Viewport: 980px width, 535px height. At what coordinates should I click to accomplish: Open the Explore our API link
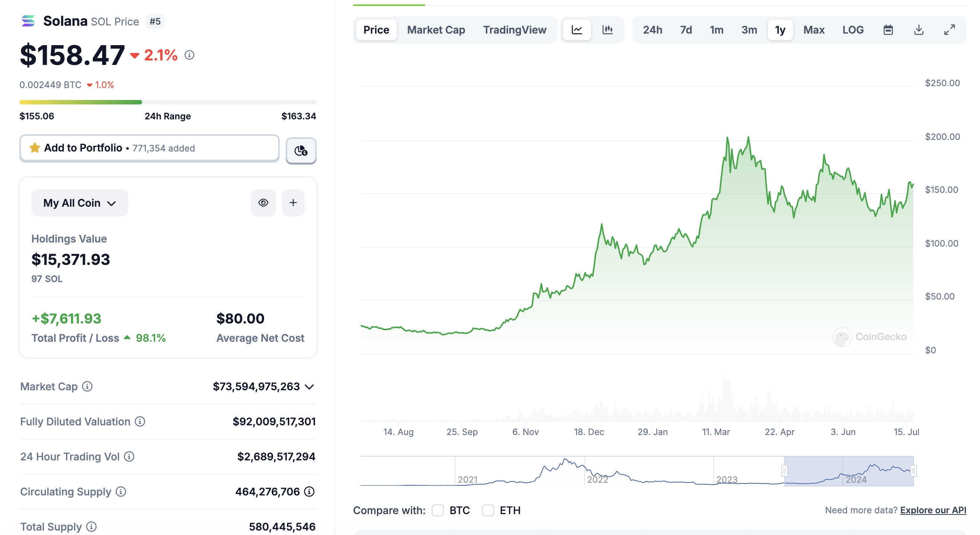coord(933,510)
